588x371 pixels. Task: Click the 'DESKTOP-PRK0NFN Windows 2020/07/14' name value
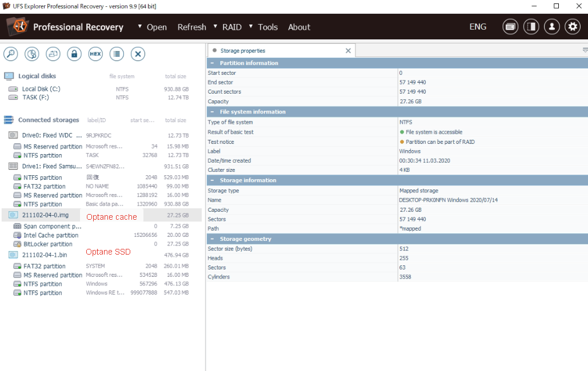pyautogui.click(x=448, y=200)
